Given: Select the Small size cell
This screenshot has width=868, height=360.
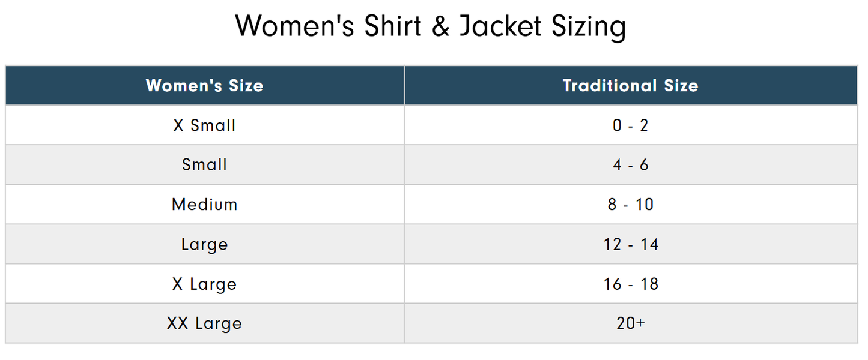Looking at the screenshot, I should pyautogui.click(x=204, y=165).
